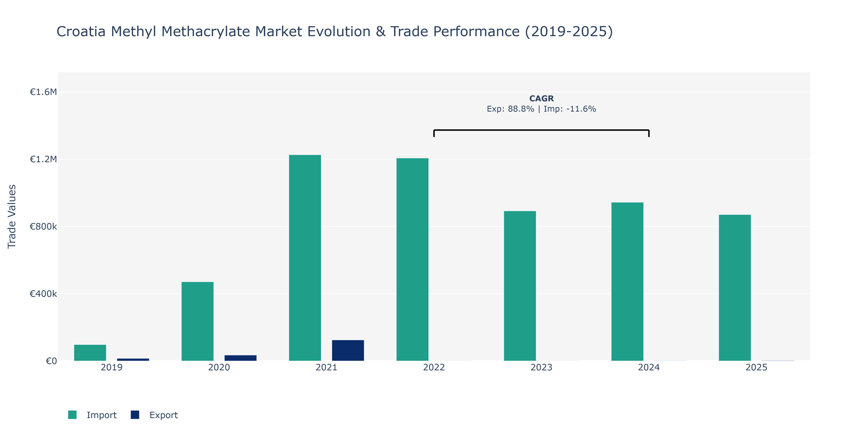This screenshot has width=868, height=434.
Task: Select the 2020 Export bar
Action: (241, 358)
